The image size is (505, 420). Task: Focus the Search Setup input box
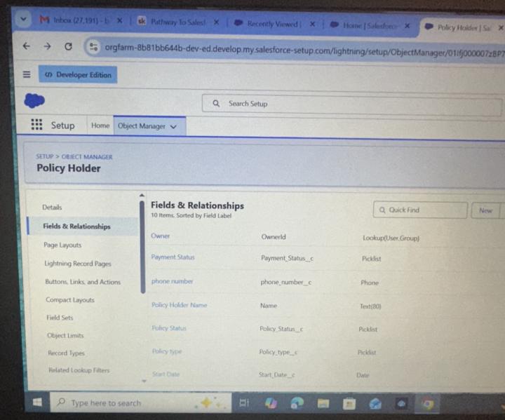point(351,104)
